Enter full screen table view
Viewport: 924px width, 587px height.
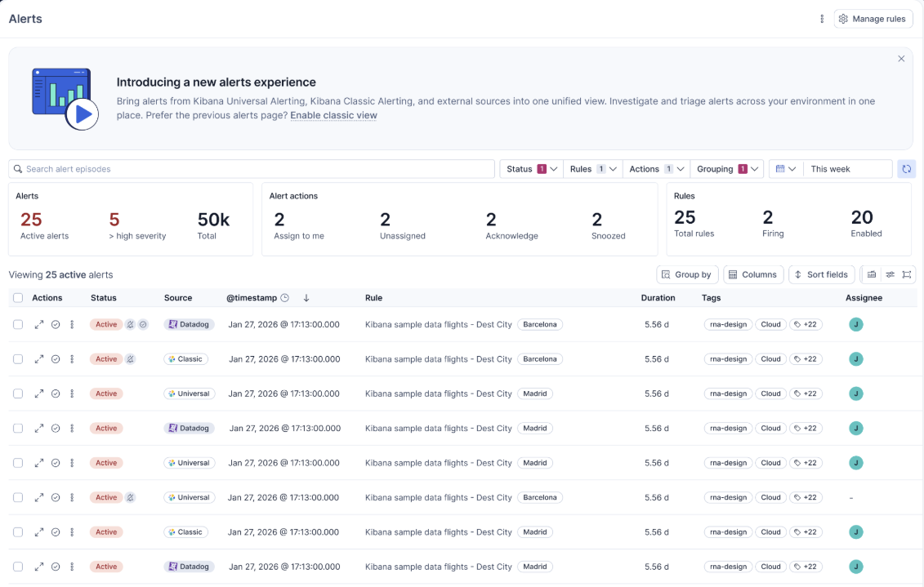[x=907, y=274]
